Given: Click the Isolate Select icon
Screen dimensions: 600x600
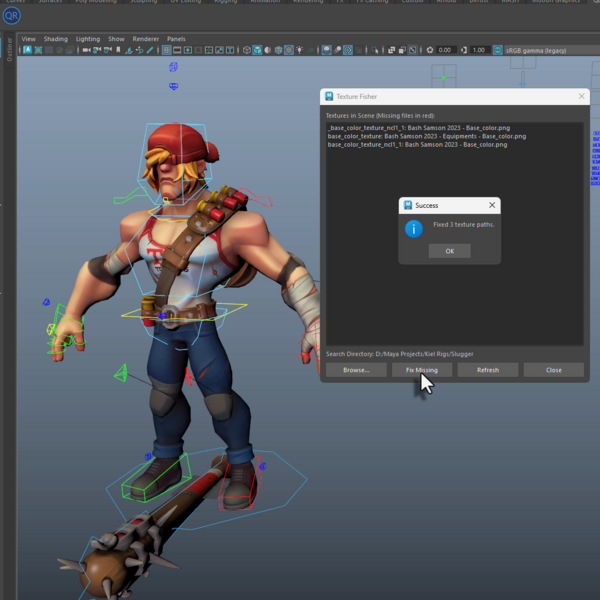Looking at the screenshot, I should 375,50.
